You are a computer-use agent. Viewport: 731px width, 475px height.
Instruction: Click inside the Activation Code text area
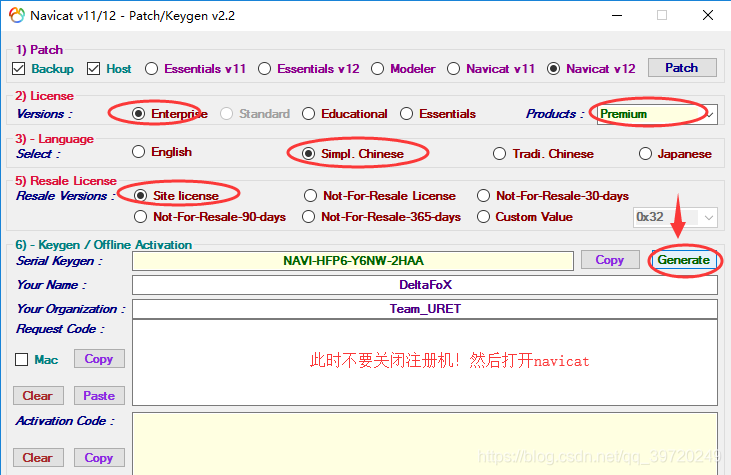(x=425, y=443)
